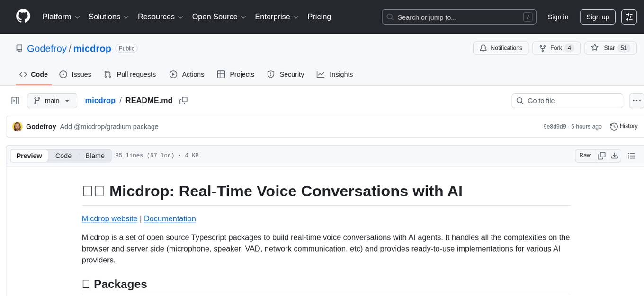
Task: Open the more file actions menu
Action: (636, 101)
